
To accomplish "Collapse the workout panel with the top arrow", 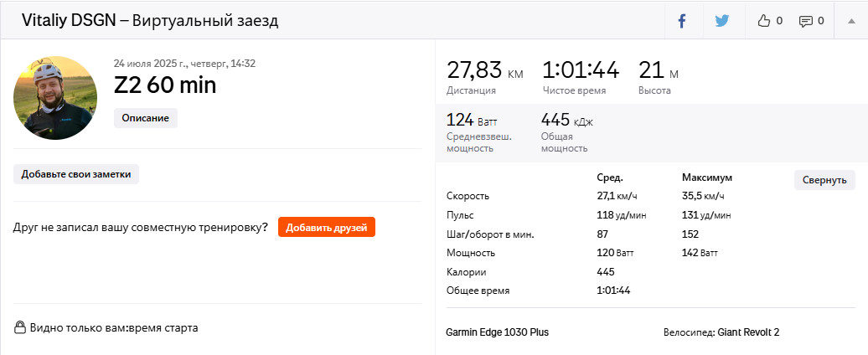I will pyautogui.click(x=851, y=21).
